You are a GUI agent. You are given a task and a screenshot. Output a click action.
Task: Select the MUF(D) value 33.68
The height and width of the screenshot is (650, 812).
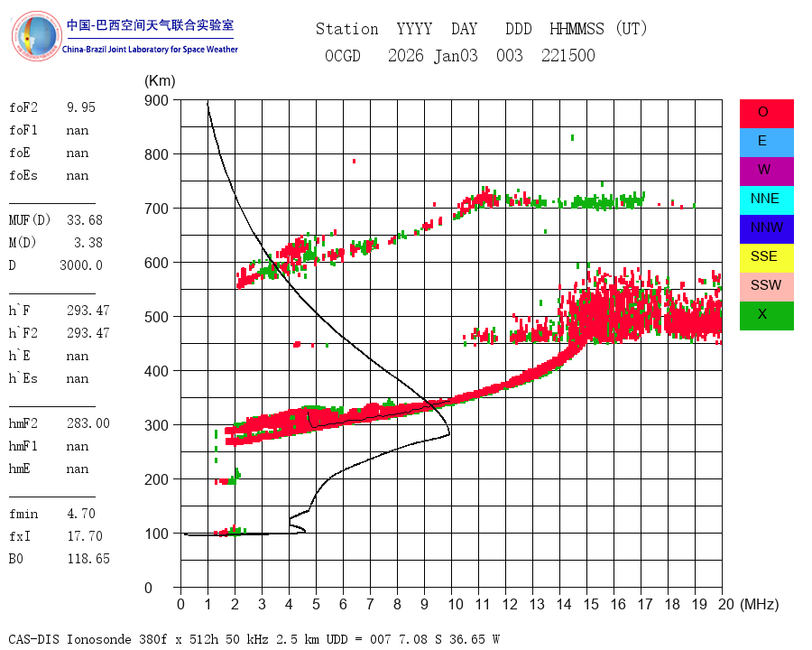pyautogui.click(x=85, y=220)
